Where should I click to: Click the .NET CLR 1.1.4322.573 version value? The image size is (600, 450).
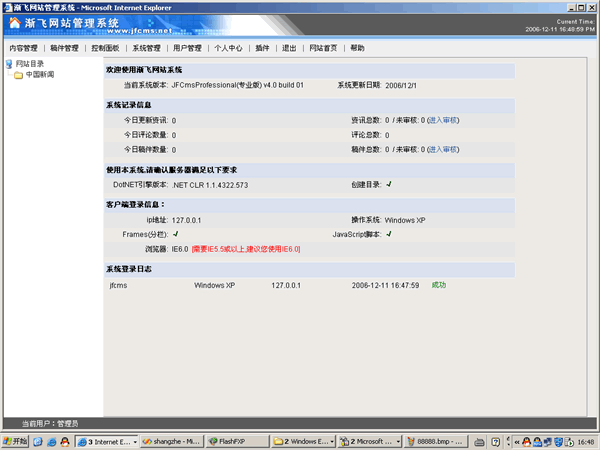[x=210, y=185]
